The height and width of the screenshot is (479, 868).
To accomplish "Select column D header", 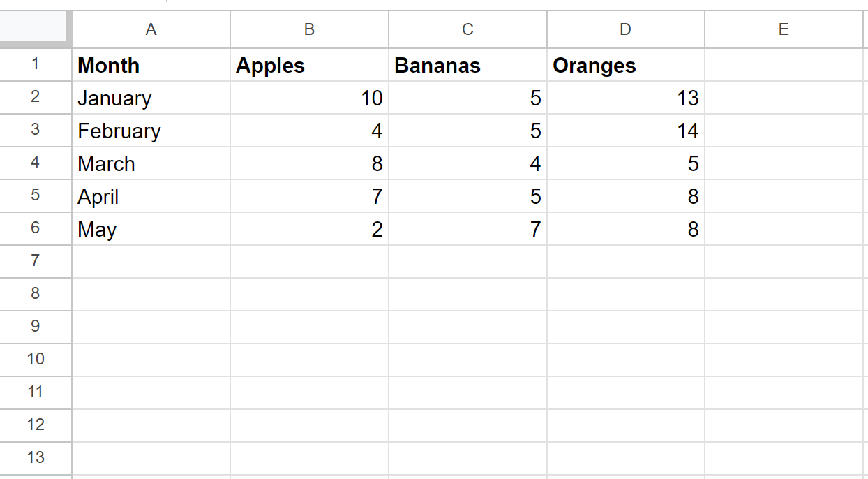I will pos(626,29).
